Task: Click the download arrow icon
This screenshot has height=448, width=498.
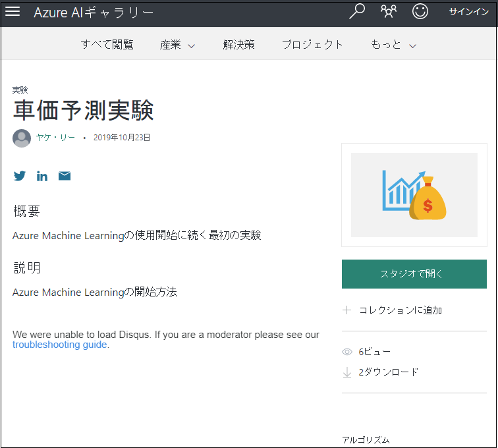Action: click(347, 372)
